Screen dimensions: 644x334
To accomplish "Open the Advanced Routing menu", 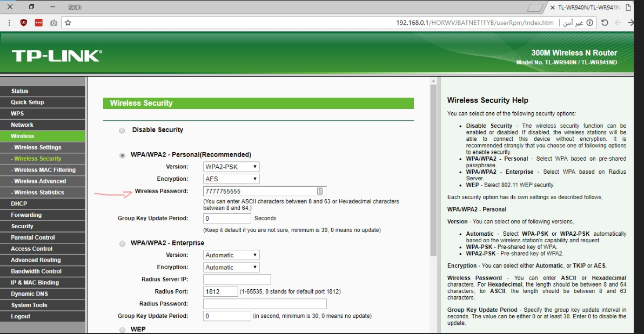I will coord(42,260).
